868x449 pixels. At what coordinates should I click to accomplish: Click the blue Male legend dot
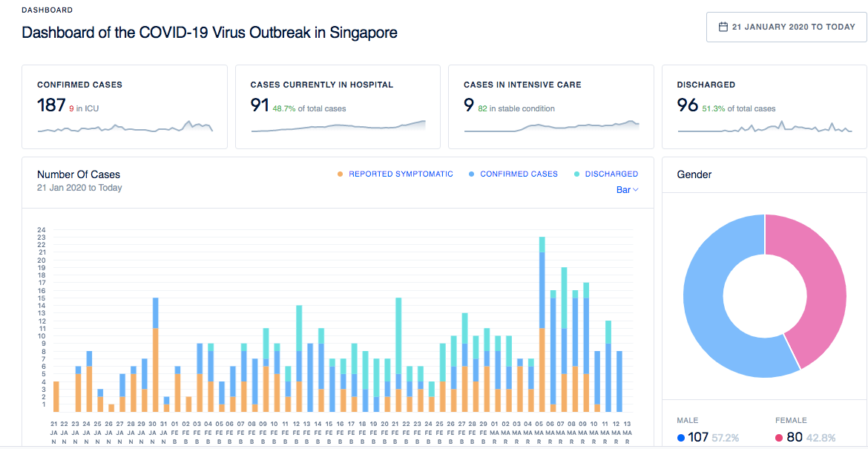coord(681,438)
